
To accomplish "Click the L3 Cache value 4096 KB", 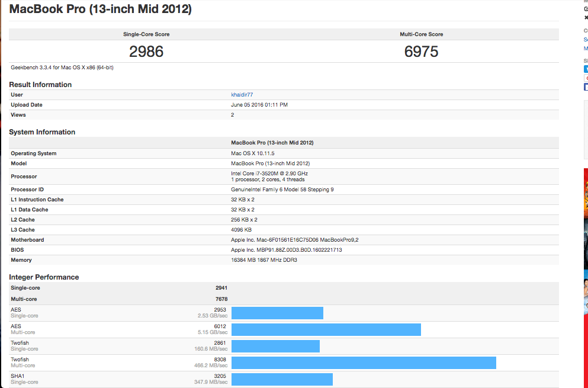I will coord(241,230).
